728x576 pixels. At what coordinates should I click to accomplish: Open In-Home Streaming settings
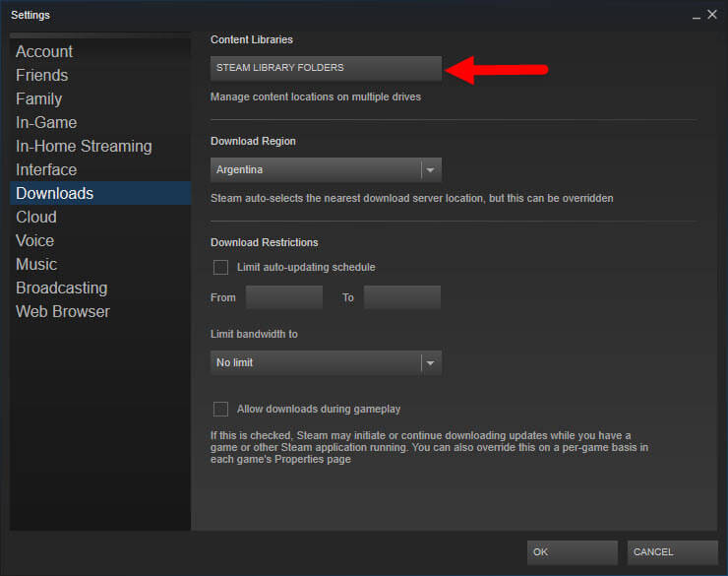(x=100, y=147)
